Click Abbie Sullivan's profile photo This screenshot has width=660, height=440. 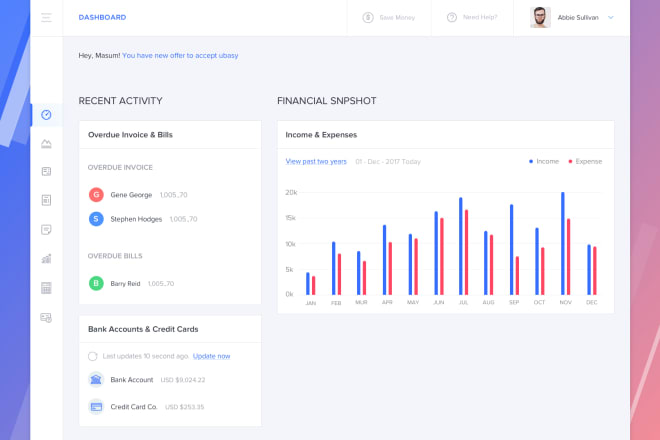click(540, 17)
